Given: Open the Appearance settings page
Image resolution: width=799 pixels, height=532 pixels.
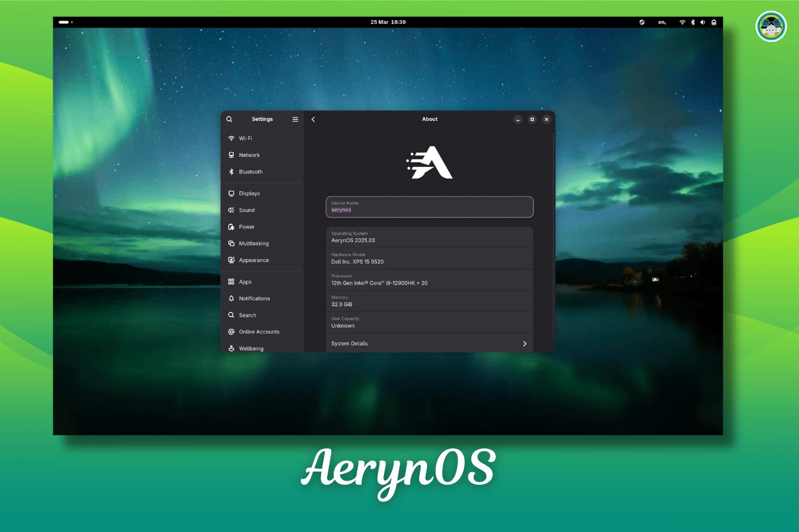Looking at the screenshot, I should coord(254,261).
